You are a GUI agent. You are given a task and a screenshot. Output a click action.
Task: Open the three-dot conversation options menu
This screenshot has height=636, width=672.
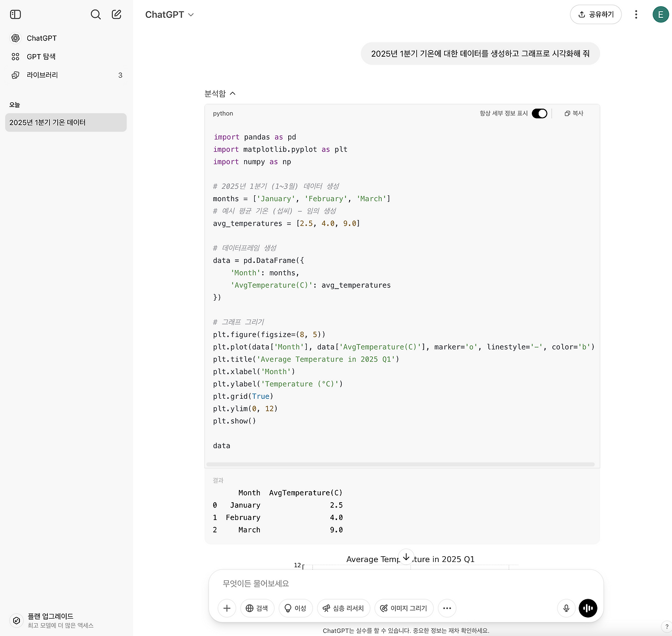636,15
